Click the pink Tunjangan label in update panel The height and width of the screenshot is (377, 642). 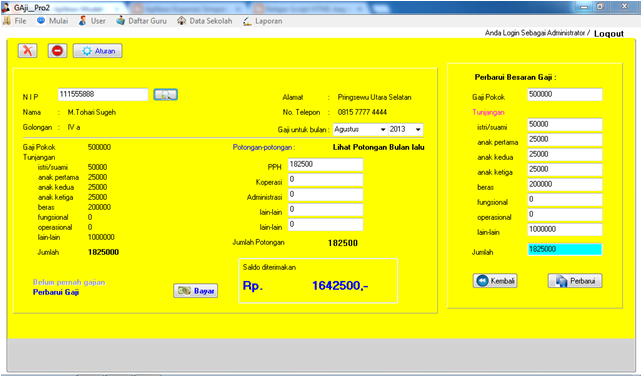(488, 112)
